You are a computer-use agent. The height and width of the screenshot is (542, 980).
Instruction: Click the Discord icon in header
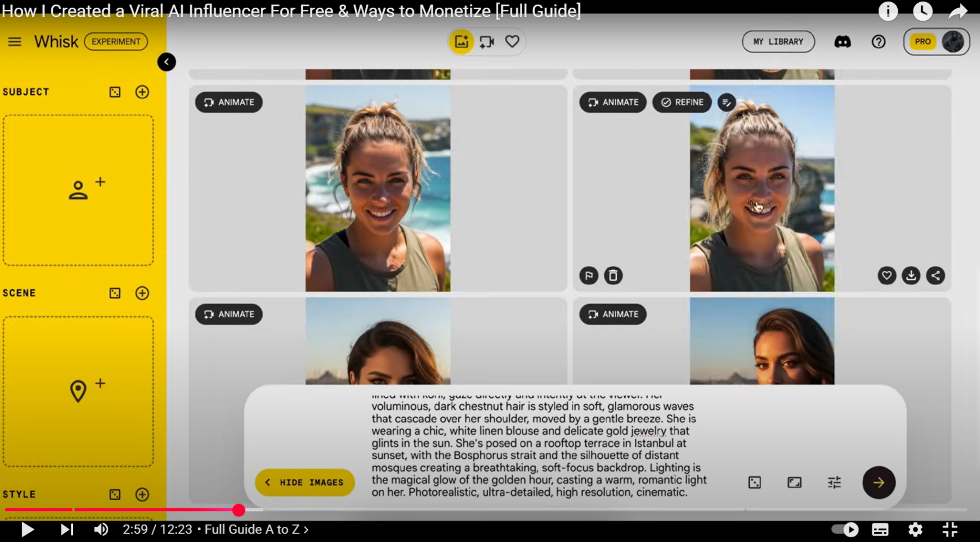(842, 42)
